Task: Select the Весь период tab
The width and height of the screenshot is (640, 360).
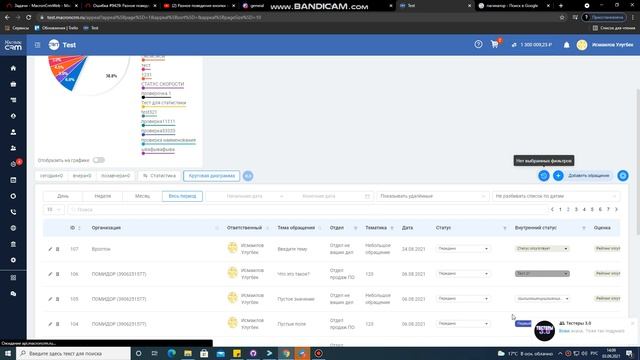Action: click(x=182, y=196)
